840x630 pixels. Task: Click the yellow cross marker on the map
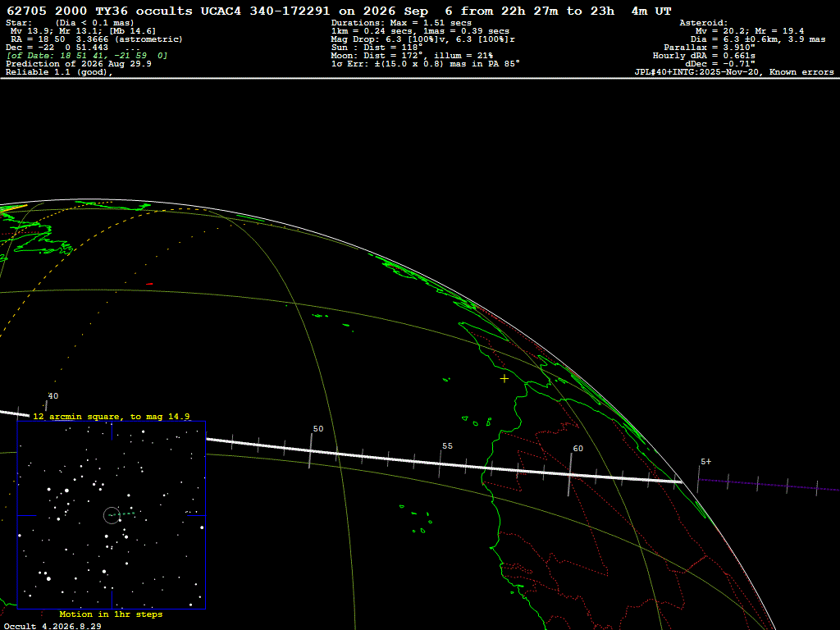pos(504,379)
